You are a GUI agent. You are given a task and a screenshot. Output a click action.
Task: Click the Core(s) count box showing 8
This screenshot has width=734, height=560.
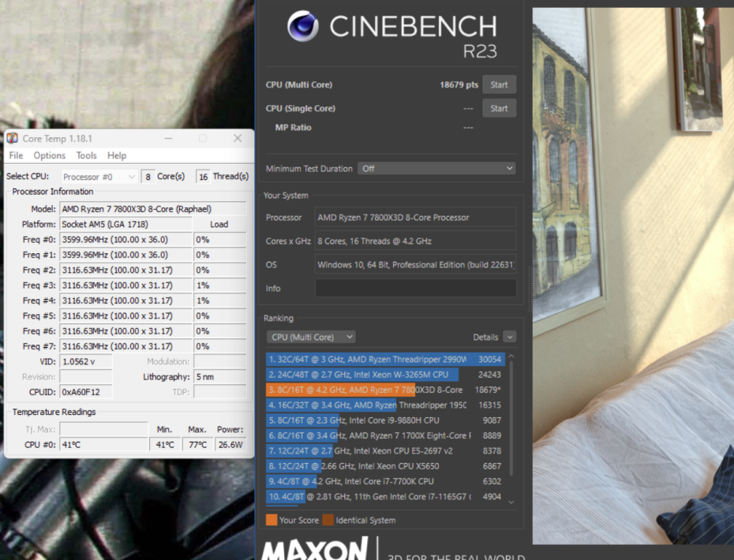148,177
